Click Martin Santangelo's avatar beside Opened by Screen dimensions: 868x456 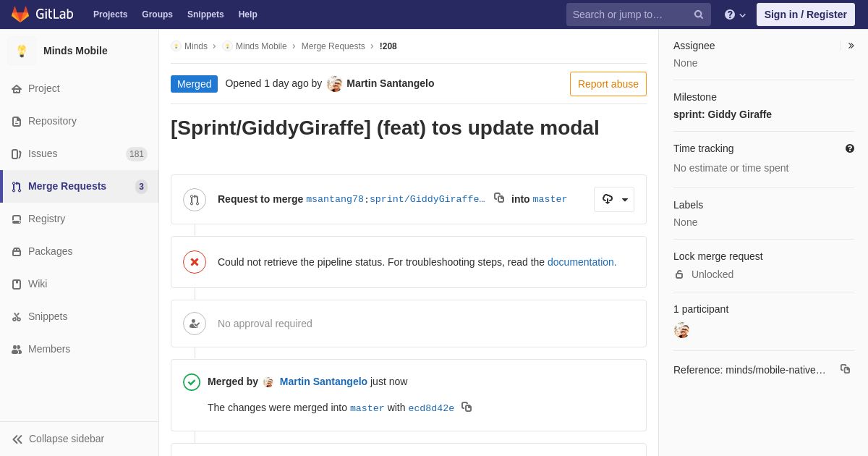tap(335, 84)
